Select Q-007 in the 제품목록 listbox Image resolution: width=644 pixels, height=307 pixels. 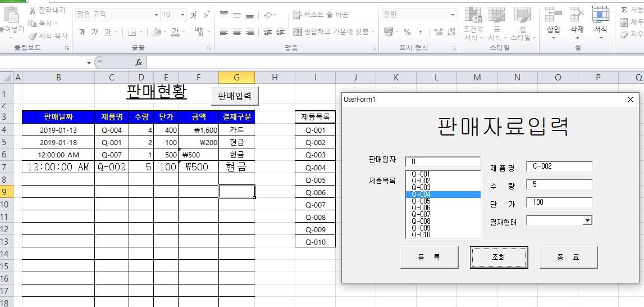(421, 215)
